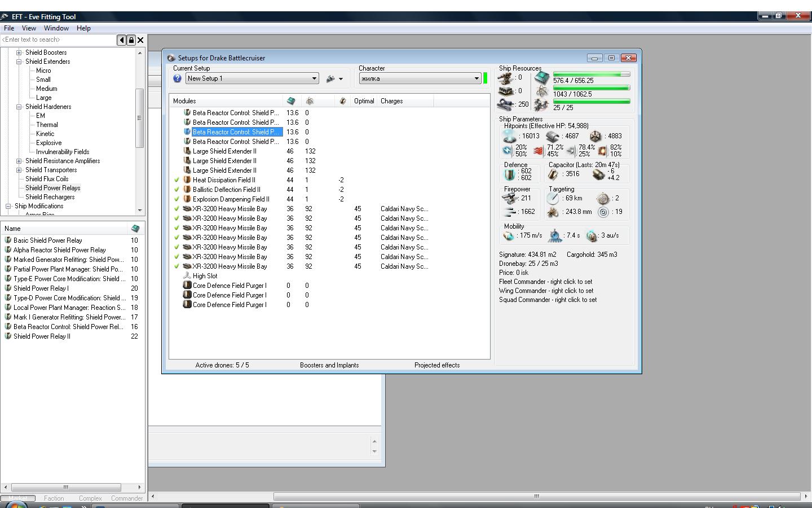Collapse the Shield Extenders tree node
This screenshot has width=812, height=508.
[x=19, y=62]
